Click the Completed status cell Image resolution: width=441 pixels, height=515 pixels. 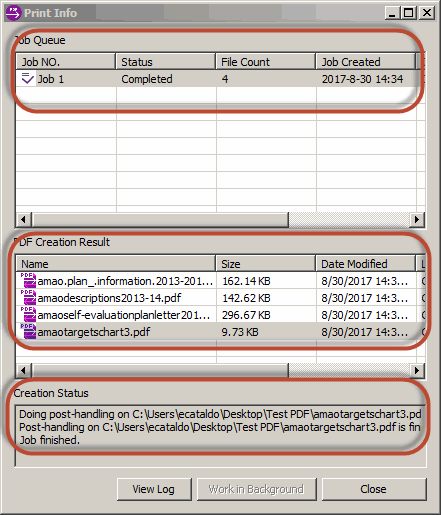(147, 79)
